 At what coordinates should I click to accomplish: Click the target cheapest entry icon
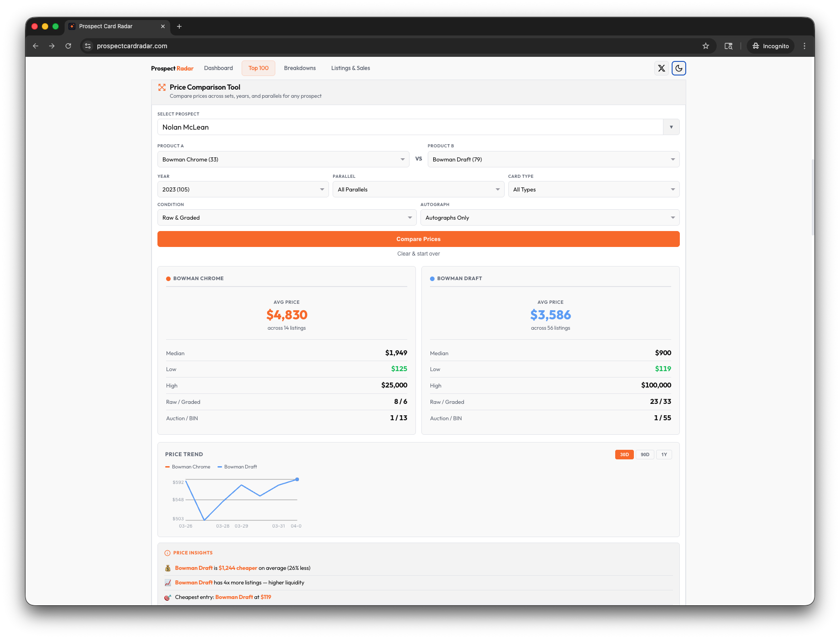tap(167, 597)
